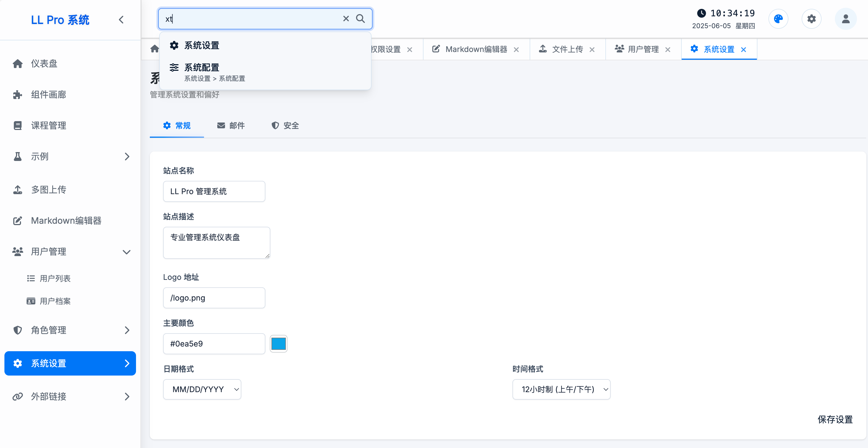Collapse the sidebar with arrow icon

click(x=121, y=20)
